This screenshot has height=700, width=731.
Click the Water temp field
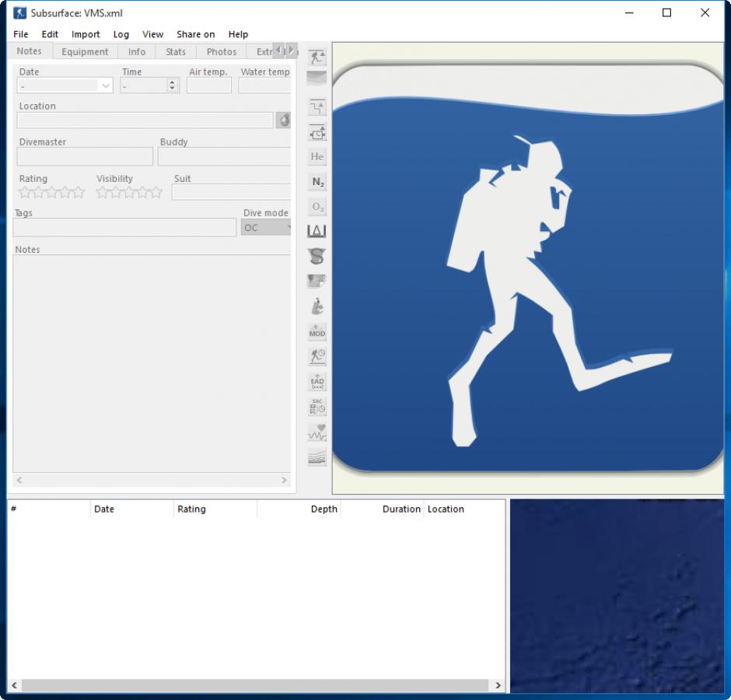coord(265,86)
